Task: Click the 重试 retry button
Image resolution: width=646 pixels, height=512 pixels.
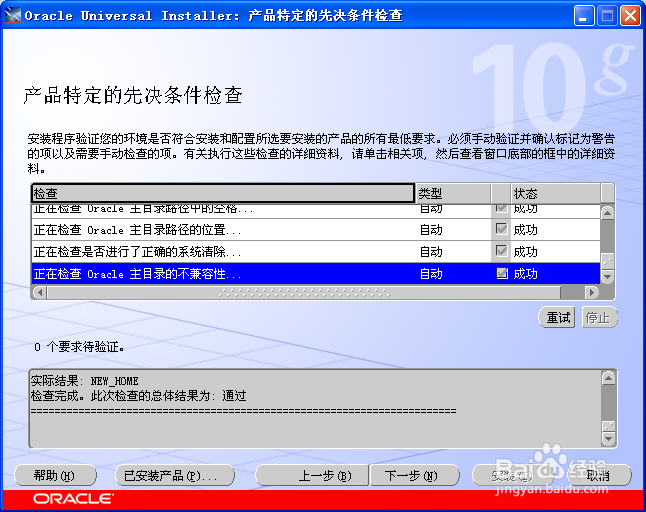Action: pyautogui.click(x=557, y=318)
